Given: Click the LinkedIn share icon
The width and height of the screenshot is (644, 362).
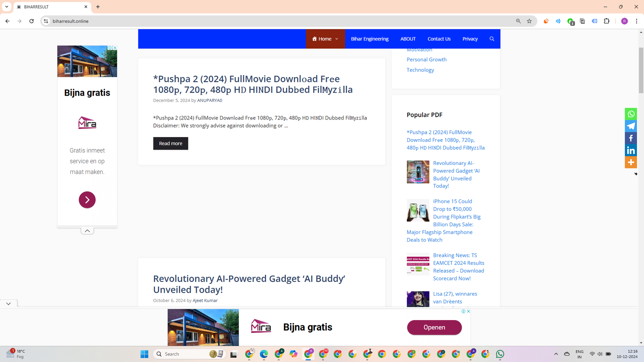Looking at the screenshot, I should pos(631,150).
